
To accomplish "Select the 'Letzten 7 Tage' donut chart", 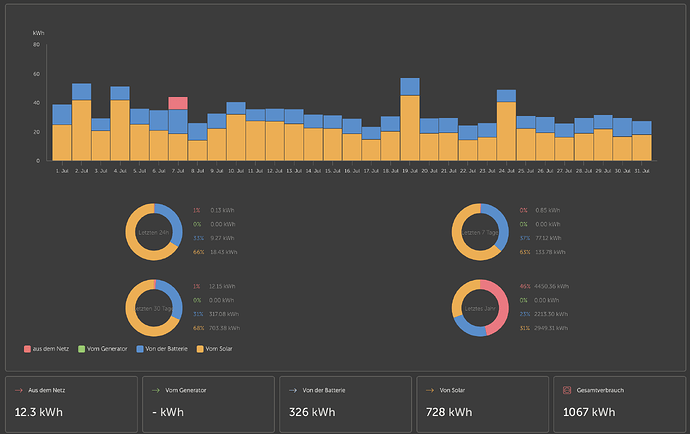I will click(480, 232).
